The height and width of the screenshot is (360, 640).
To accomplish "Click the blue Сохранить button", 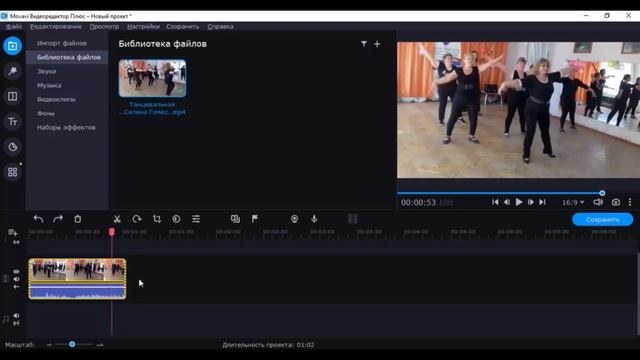I will point(602,220).
